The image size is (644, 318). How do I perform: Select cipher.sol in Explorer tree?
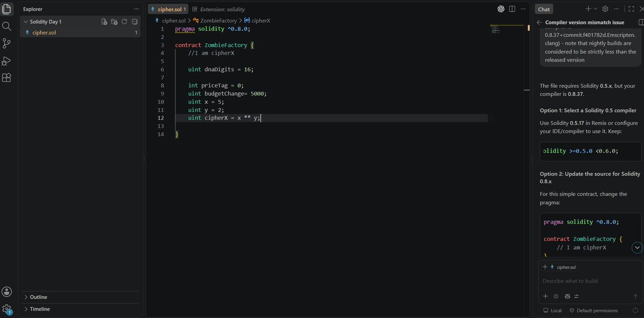point(80,33)
